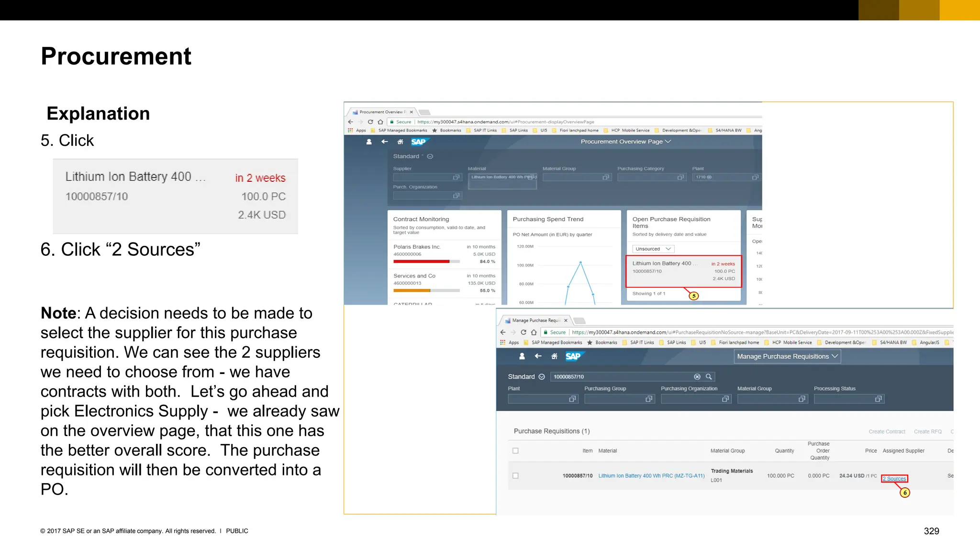Click the user profile icon in lower SAP header
The width and height of the screenshot is (980, 551).
click(522, 356)
